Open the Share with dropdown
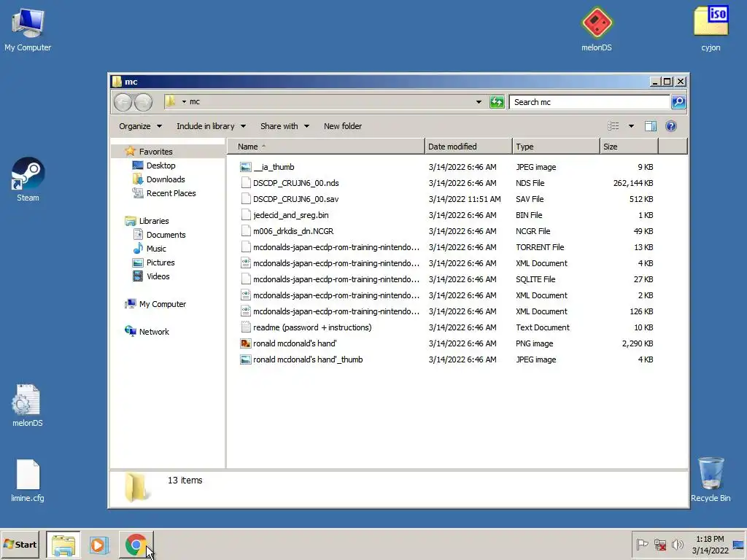747x560 pixels. click(x=285, y=126)
